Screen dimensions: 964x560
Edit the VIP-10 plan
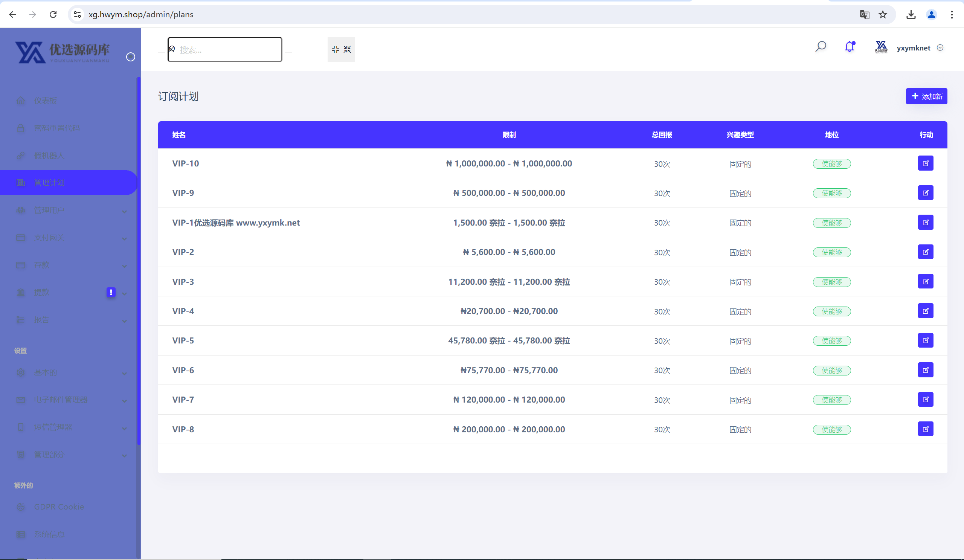925,163
